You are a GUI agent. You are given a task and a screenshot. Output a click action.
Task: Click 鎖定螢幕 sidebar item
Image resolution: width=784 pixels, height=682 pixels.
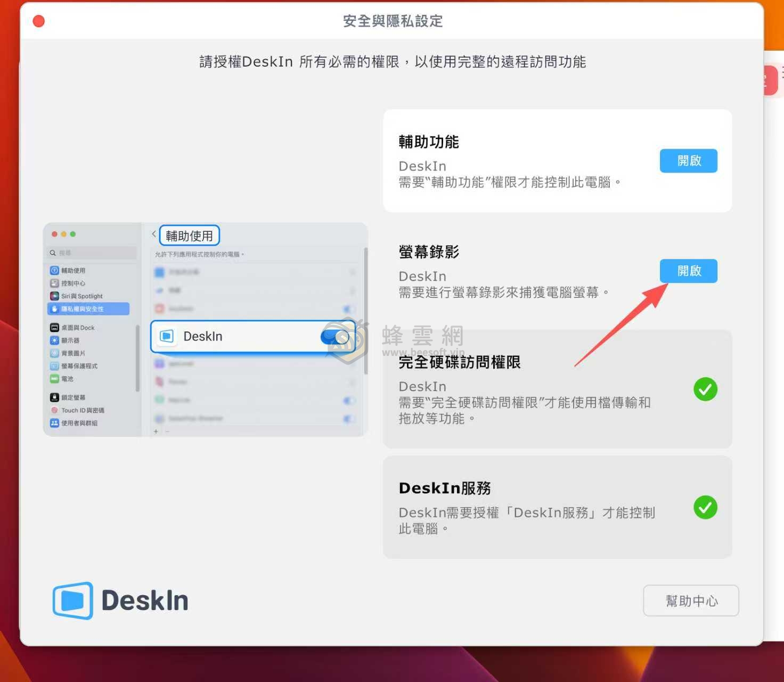click(68, 397)
